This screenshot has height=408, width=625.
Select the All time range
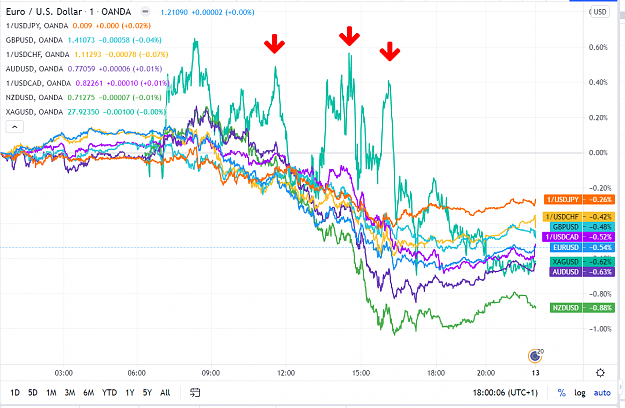[165, 393]
